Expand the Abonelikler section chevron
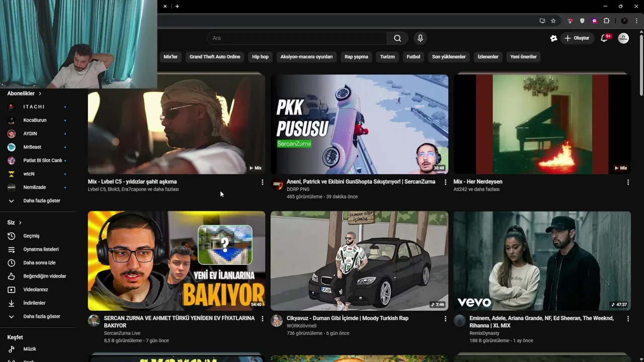644x362 pixels. (40, 94)
